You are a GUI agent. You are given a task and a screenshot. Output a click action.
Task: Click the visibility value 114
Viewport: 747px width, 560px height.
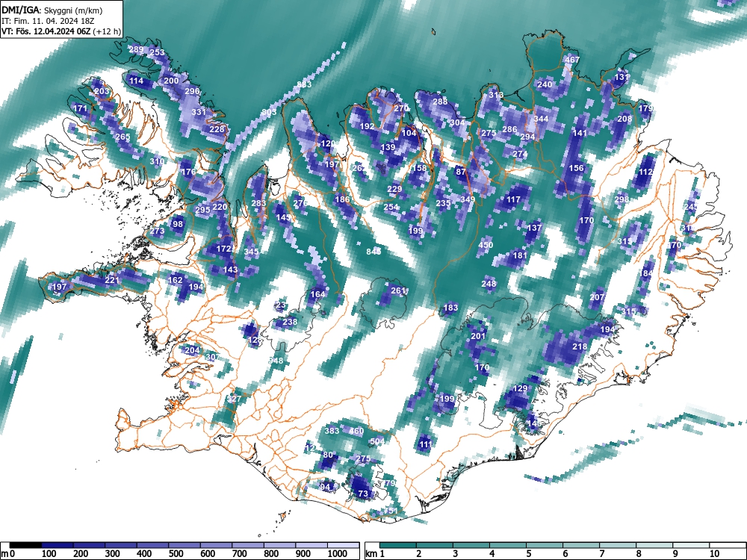tap(136, 81)
